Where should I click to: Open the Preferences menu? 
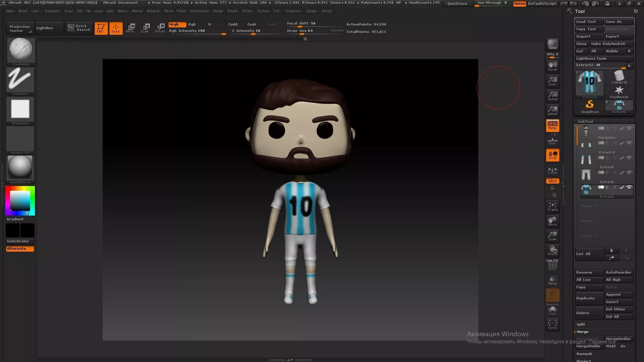[199, 11]
